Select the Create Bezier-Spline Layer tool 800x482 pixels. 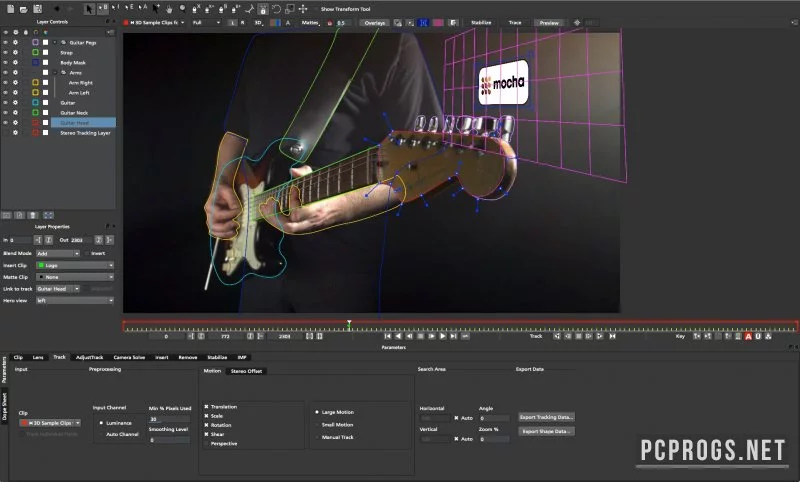(x=221, y=9)
